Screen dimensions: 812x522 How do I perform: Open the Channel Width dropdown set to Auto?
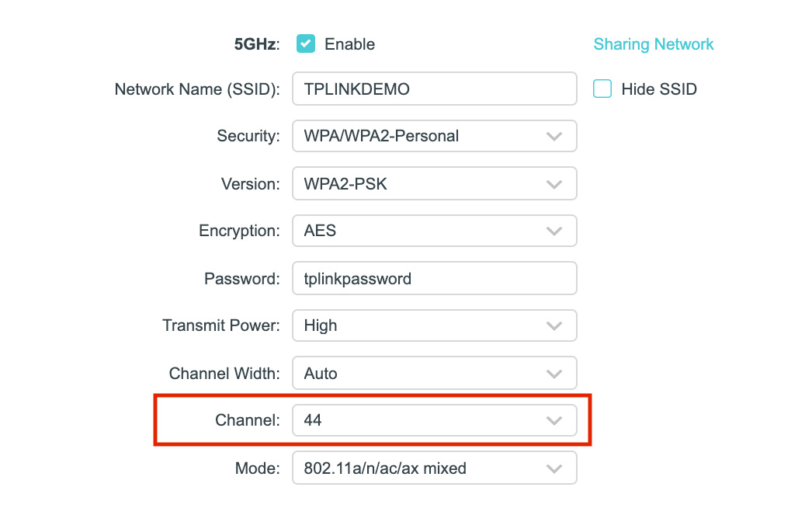pos(434,374)
